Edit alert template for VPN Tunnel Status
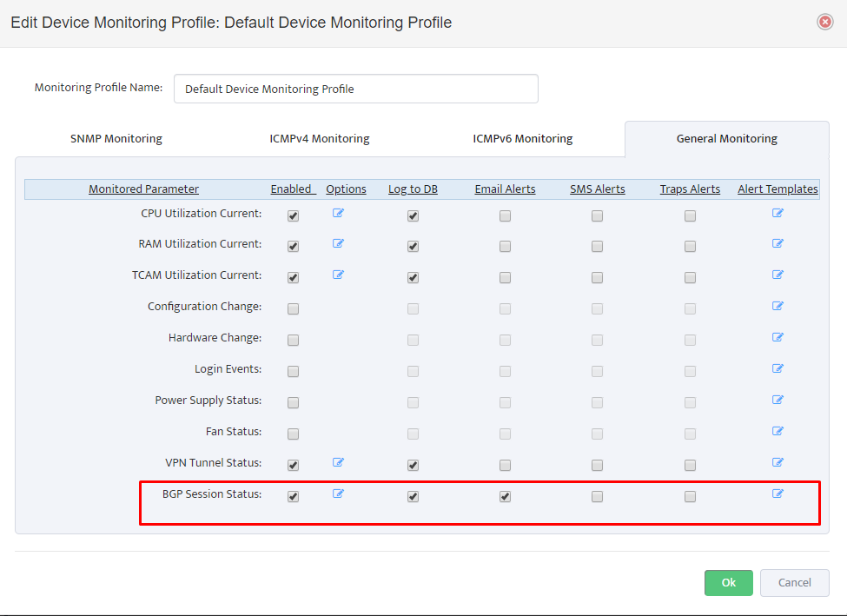The height and width of the screenshot is (616, 847). (x=778, y=462)
